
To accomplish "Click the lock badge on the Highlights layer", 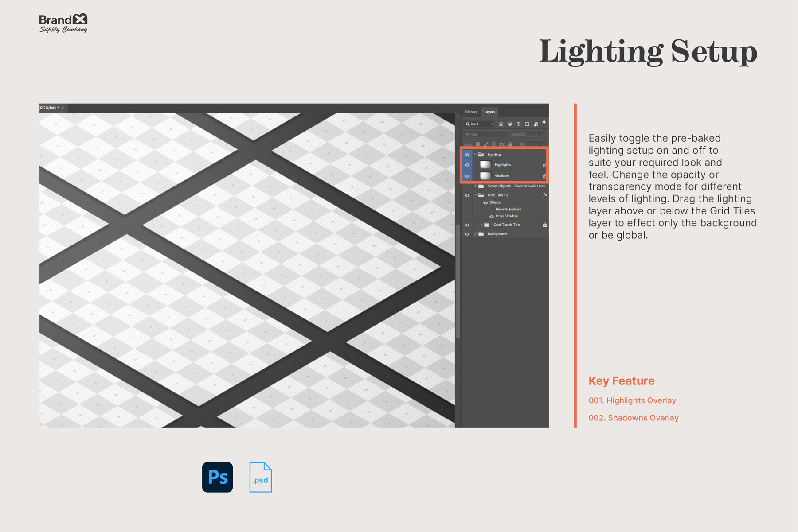I will pyautogui.click(x=544, y=164).
